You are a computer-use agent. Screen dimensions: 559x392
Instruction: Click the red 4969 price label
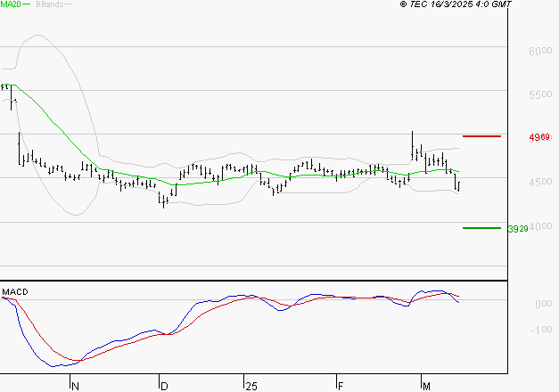[x=538, y=137]
